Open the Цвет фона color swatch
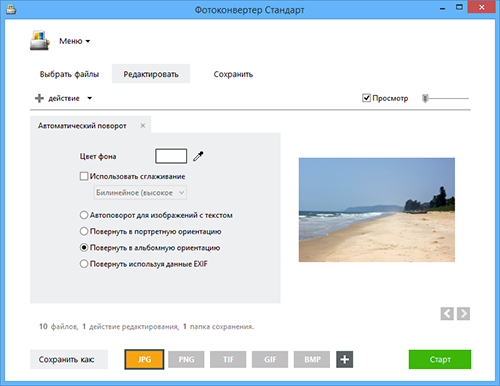This screenshot has height=386, width=500. coord(171,156)
